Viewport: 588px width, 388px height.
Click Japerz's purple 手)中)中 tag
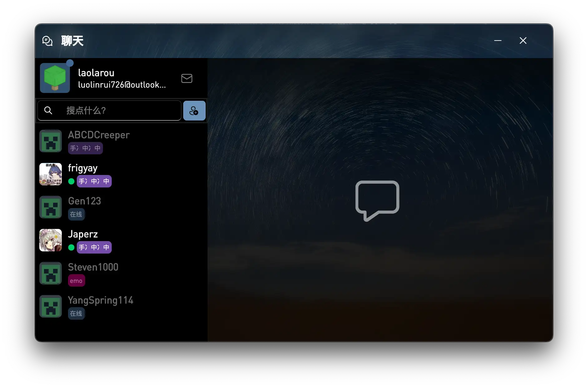click(x=94, y=247)
